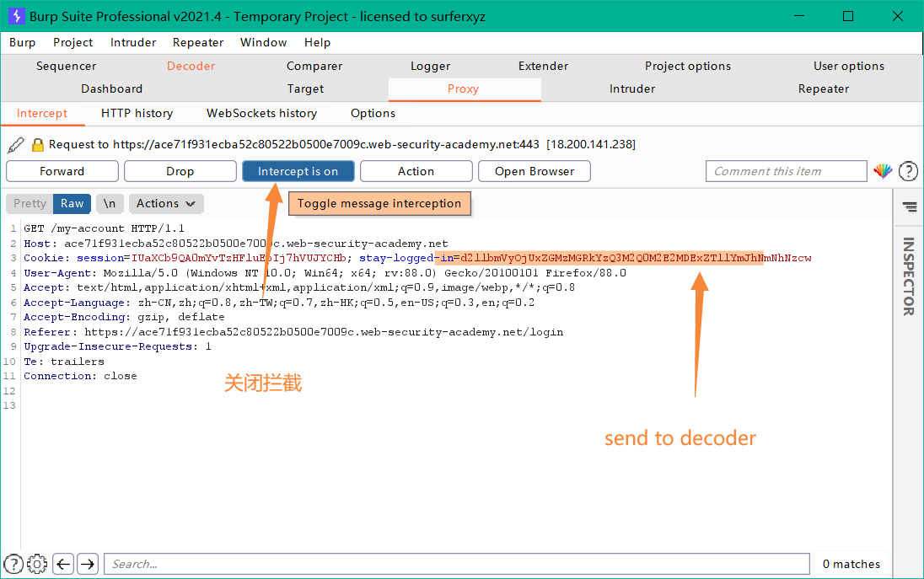This screenshot has width=924, height=579.
Task: Click the Accept-Encoding header line
Action: point(124,317)
